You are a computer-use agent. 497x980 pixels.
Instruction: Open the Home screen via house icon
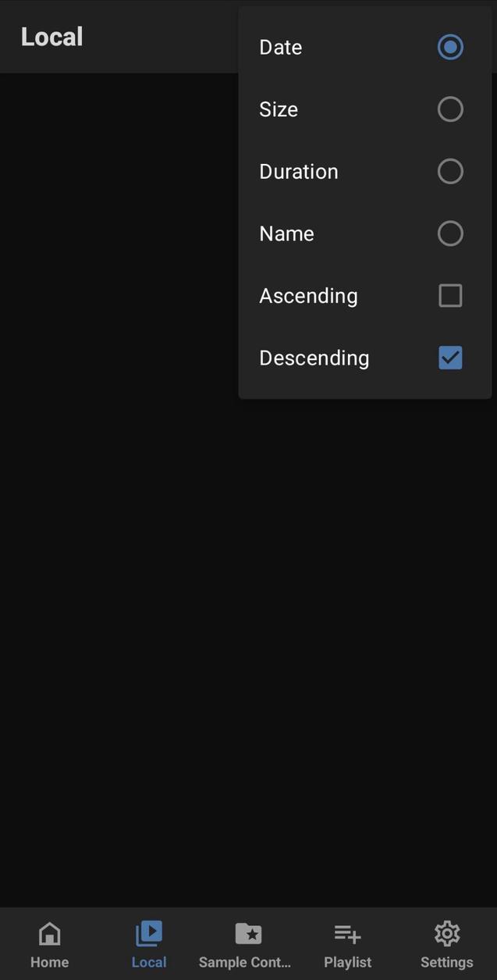49,933
